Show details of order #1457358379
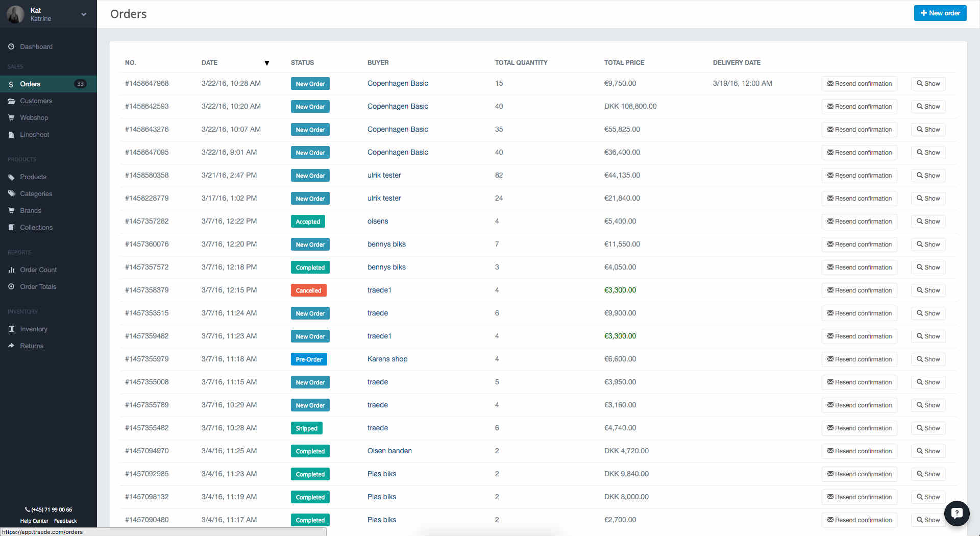980x536 pixels. point(928,290)
